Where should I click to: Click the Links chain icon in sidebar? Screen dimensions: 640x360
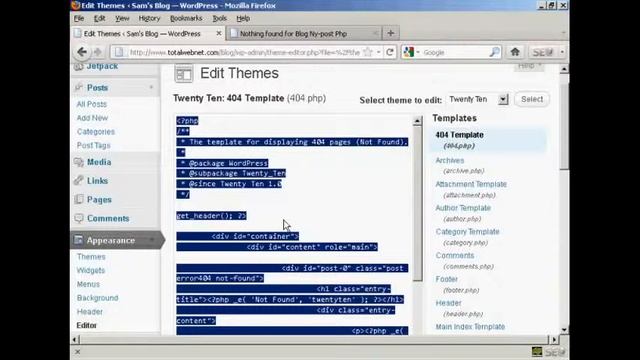(79, 180)
